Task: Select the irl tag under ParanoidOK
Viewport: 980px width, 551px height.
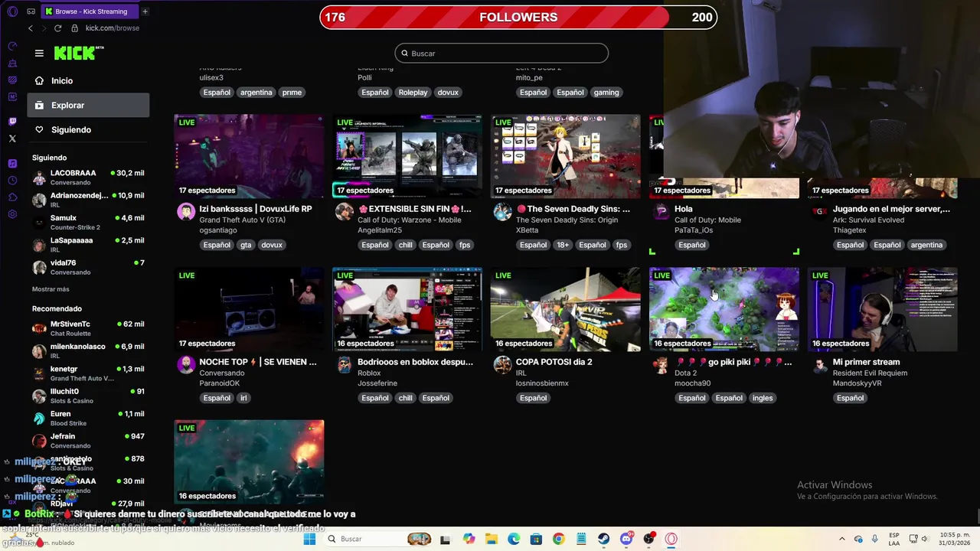Action: point(243,398)
